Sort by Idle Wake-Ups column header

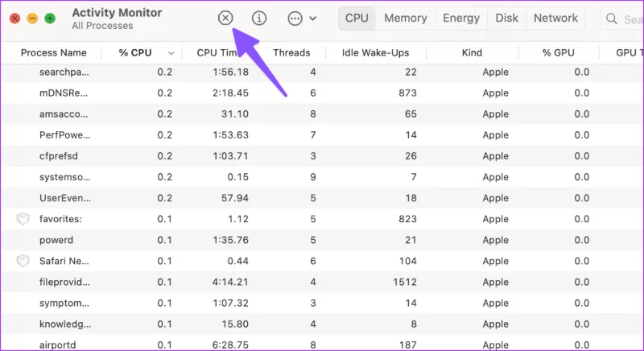(x=375, y=52)
